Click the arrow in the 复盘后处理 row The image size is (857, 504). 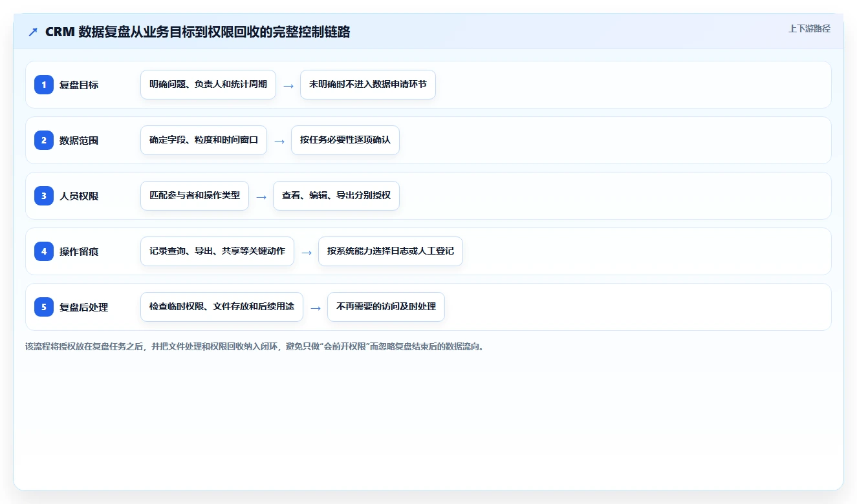(x=316, y=308)
